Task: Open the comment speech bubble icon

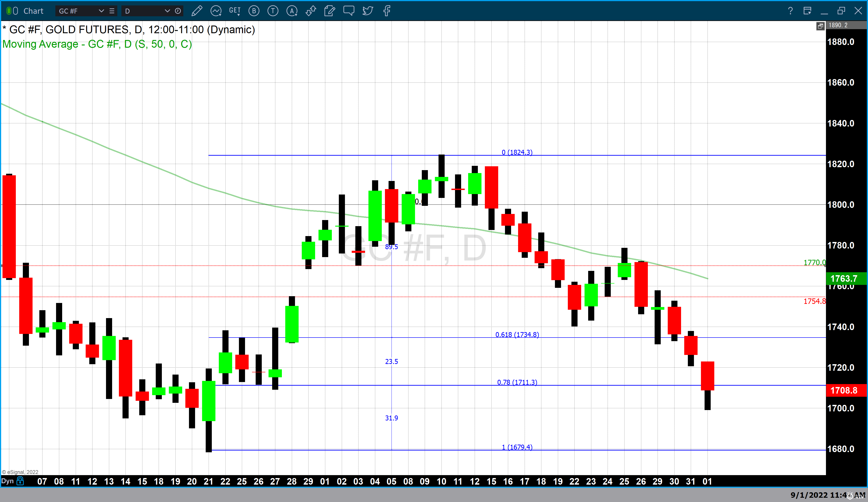Action: (349, 11)
